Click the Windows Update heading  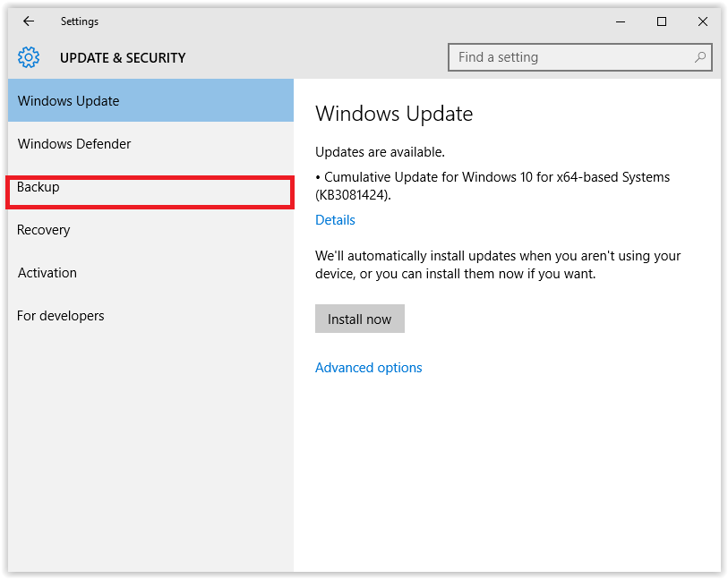point(394,114)
